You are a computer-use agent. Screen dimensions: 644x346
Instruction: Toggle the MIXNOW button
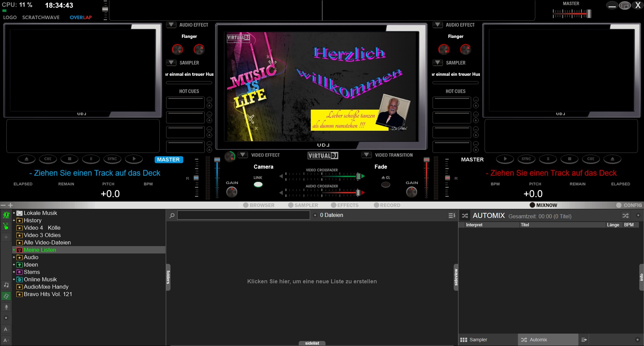[543, 205]
